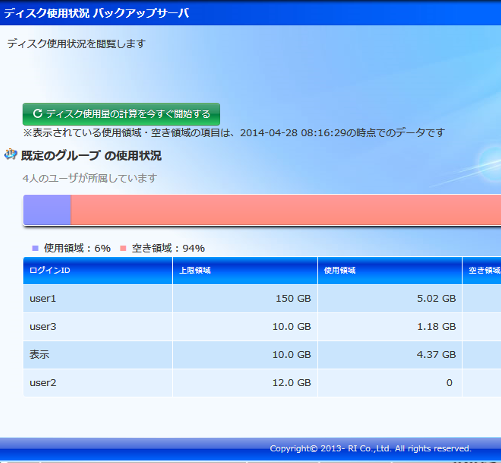Click the 使用領域:6% legend label
The width and height of the screenshot is (501, 463).
point(77,248)
